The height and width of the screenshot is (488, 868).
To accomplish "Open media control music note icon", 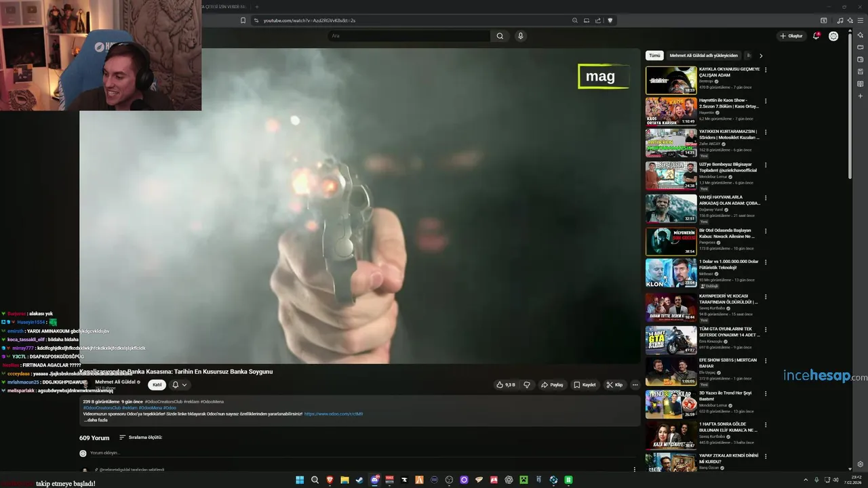I will pos(840,20).
